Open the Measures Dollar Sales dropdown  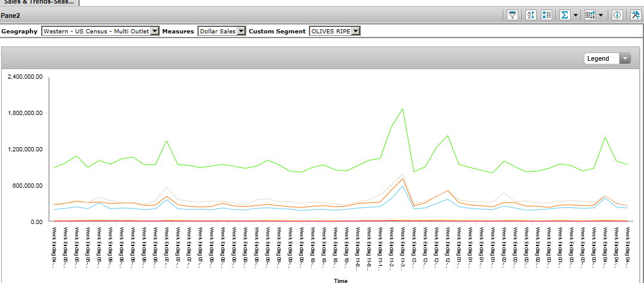pyautogui.click(x=241, y=31)
